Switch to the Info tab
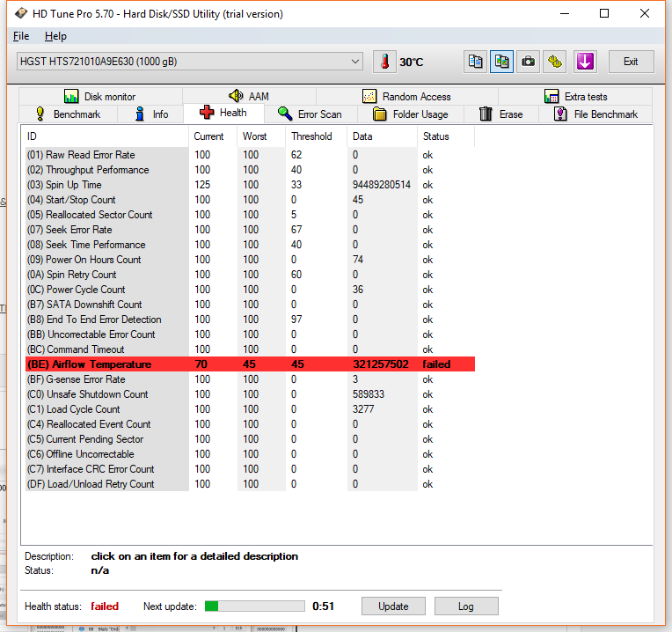 coord(151,114)
